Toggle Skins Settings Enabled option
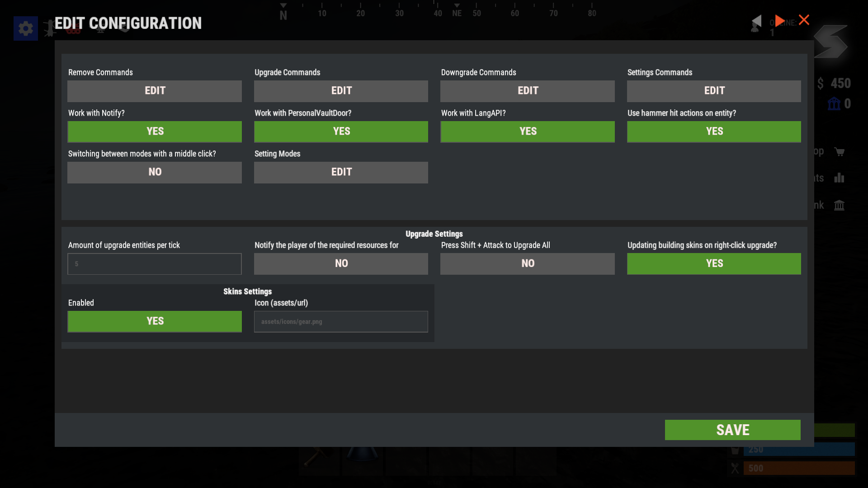Screen dimensions: 868x488 [155, 321]
